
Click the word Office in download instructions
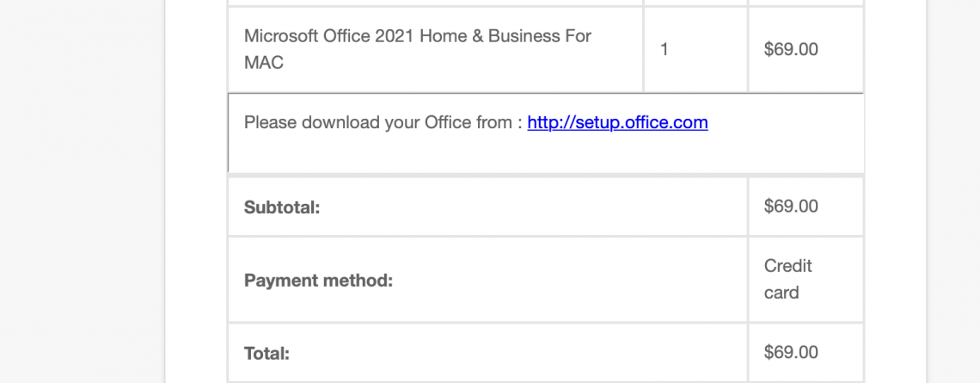tap(448, 122)
